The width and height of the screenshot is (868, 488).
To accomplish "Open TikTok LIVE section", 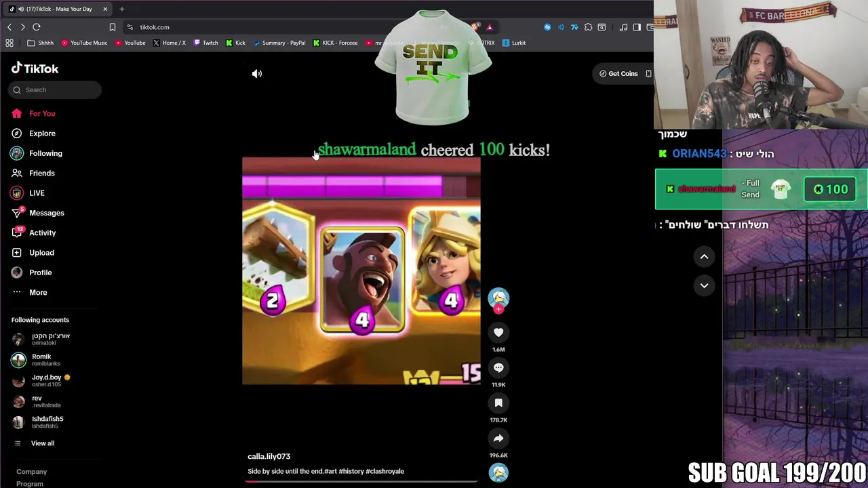I will (37, 193).
